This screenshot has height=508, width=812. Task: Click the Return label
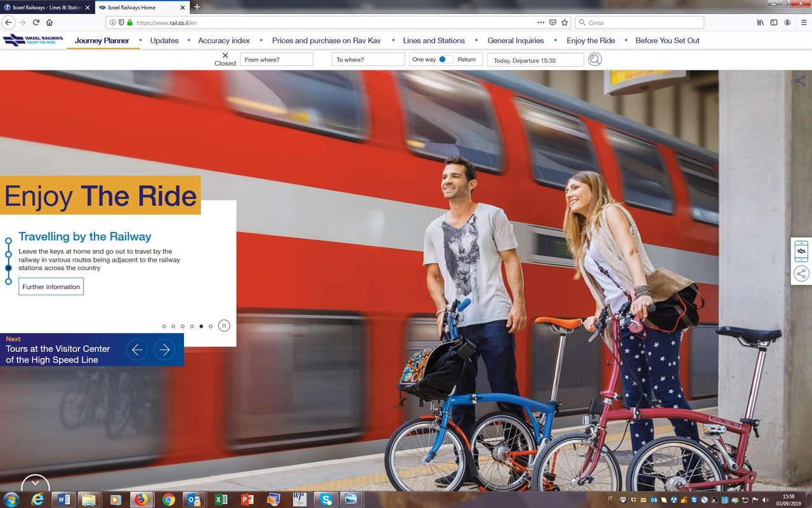point(466,60)
